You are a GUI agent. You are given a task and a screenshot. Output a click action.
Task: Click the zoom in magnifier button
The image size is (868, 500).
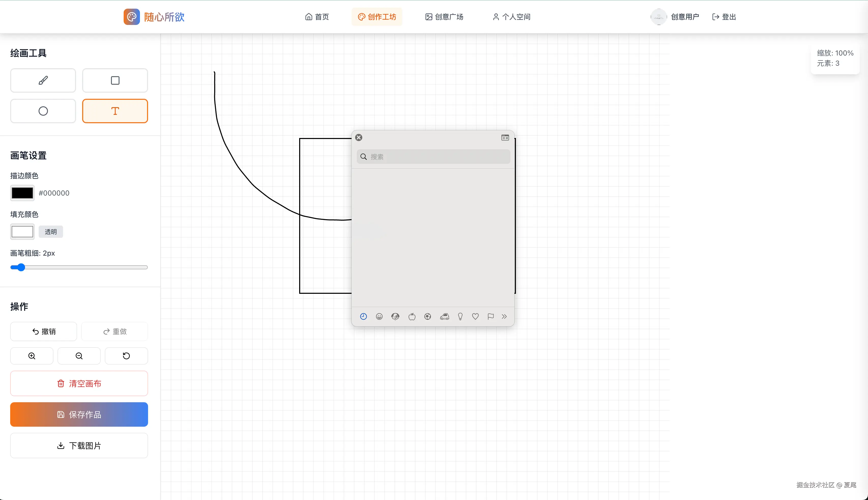tap(32, 356)
